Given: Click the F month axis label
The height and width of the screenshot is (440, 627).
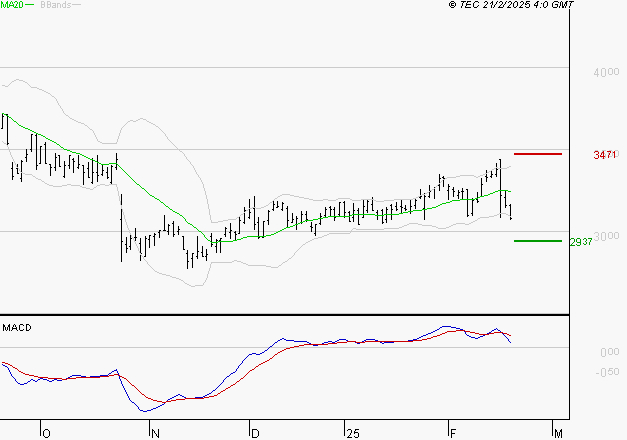Looking at the screenshot, I should (x=453, y=434).
